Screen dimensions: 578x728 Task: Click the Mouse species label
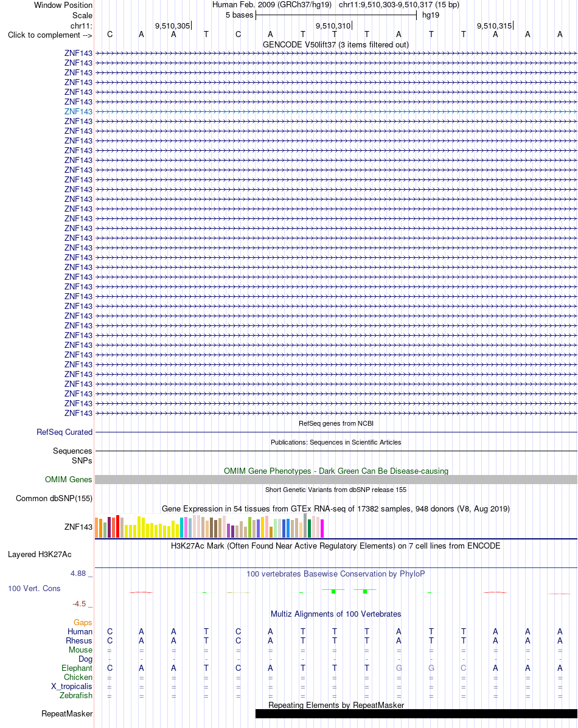[x=80, y=650]
